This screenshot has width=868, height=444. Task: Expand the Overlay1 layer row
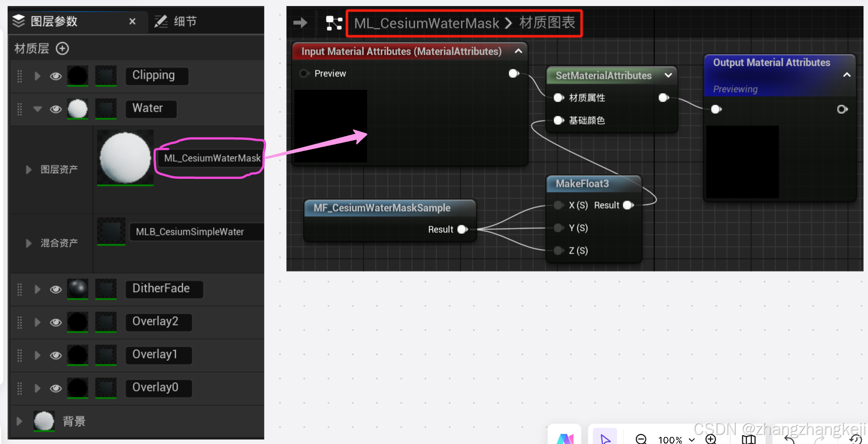(37, 355)
